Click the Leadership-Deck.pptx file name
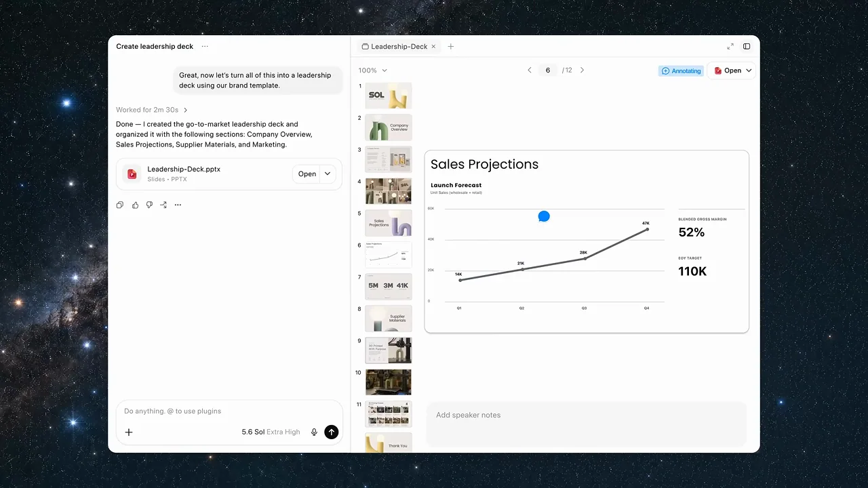 click(x=184, y=169)
